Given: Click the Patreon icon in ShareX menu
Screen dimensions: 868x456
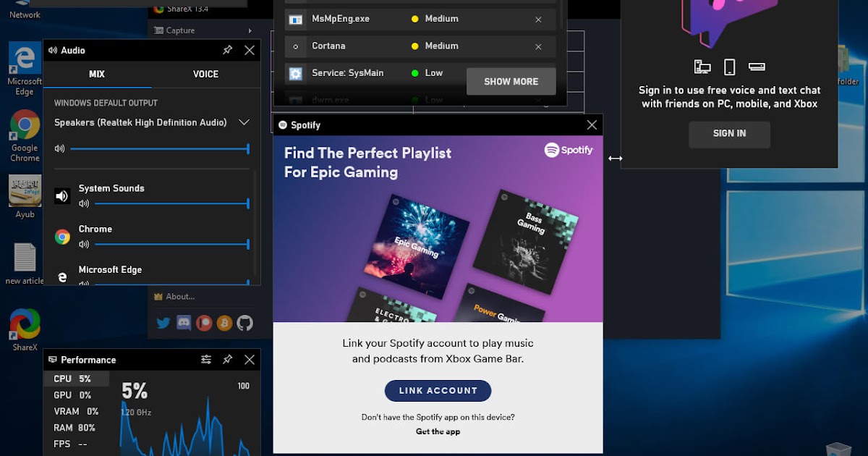Looking at the screenshot, I should pos(203,324).
